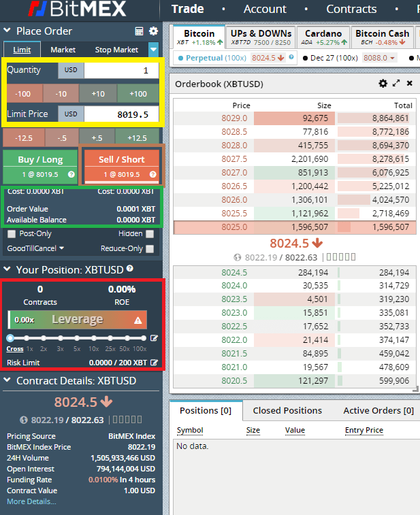Collapse Your Position: XBTUSD section

pyautogui.click(x=7, y=269)
